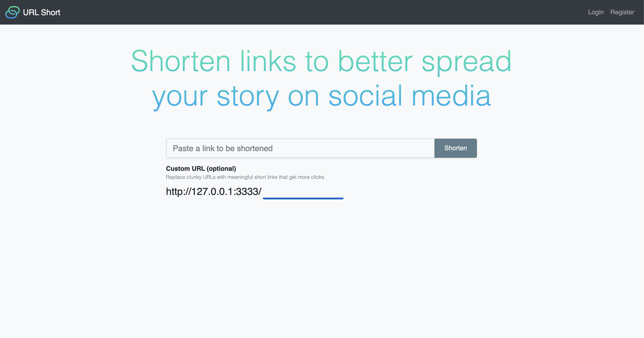644x338 pixels.
Task: Click the Replace clunky URLs helper text
Action: pyautogui.click(x=245, y=177)
